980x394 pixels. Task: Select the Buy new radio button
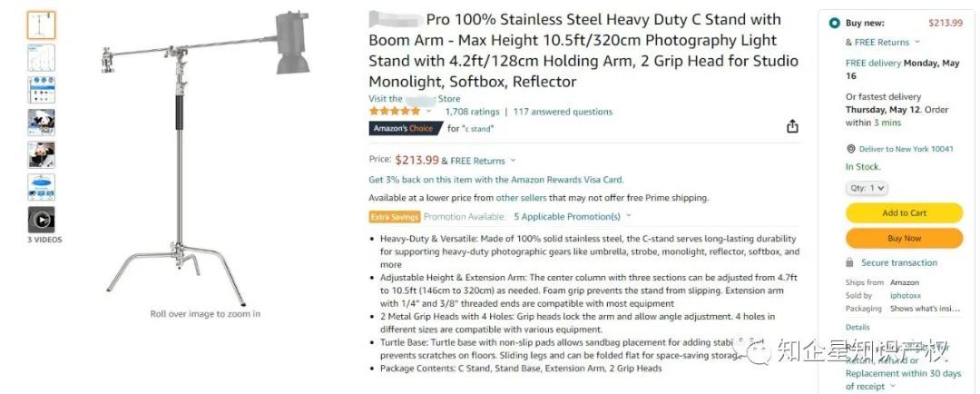[834, 24]
